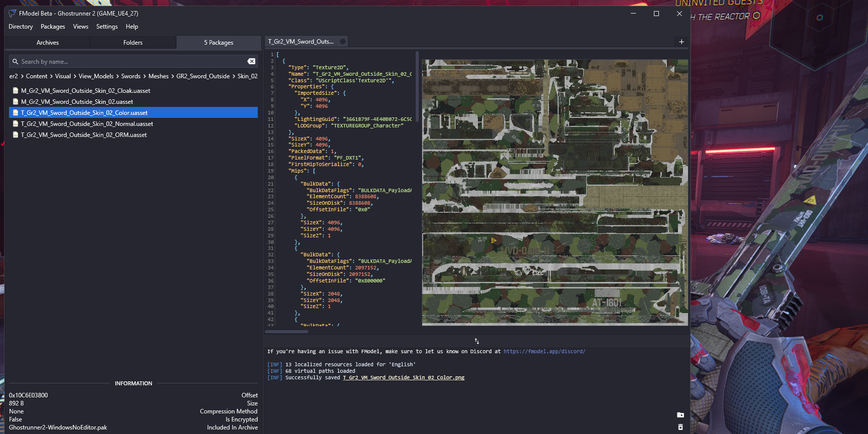Screen dimensions: 868x434
Task: Close the T_Gr2_VM_Sword_Outs... tab with its circle button
Action: [343, 42]
